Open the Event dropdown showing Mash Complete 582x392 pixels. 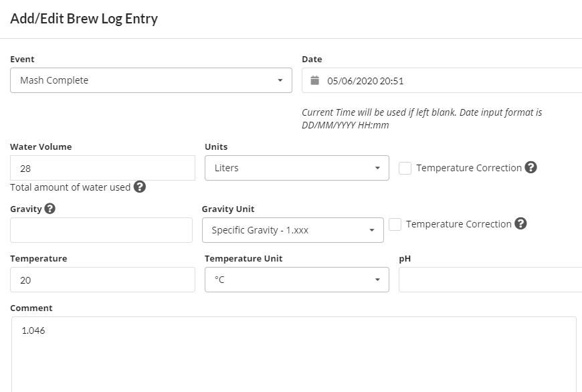pyautogui.click(x=151, y=80)
